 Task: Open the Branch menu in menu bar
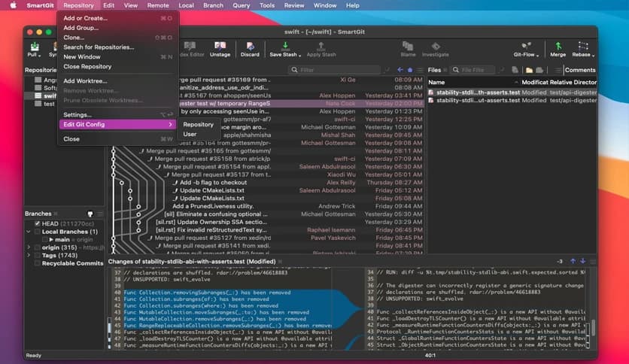213,5
